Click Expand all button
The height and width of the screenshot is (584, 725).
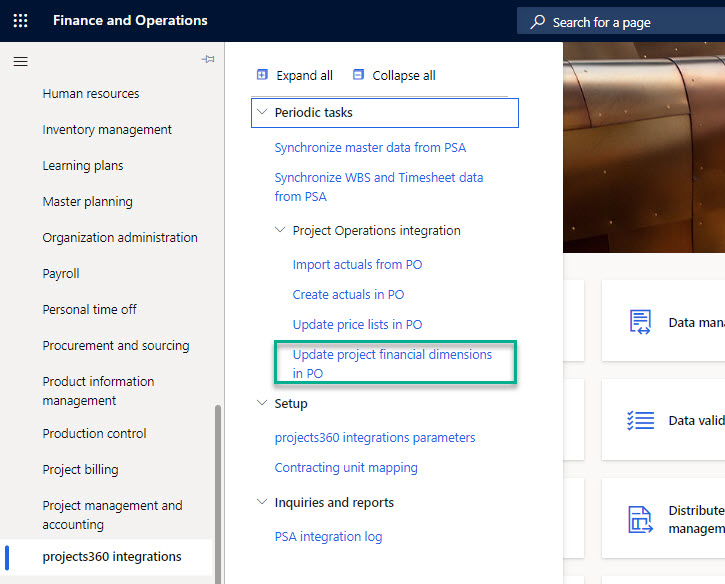pyautogui.click(x=295, y=75)
